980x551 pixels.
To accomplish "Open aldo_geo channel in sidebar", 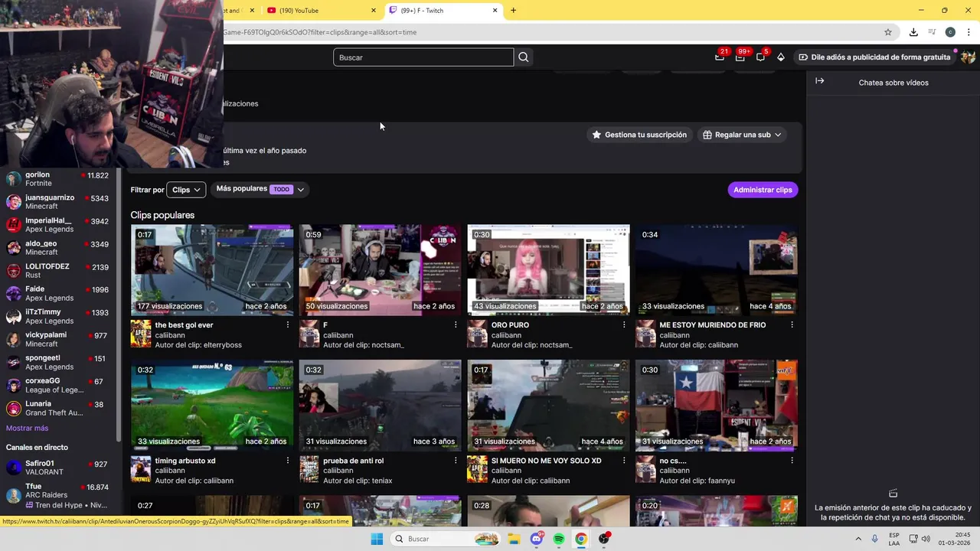I will pos(57,248).
